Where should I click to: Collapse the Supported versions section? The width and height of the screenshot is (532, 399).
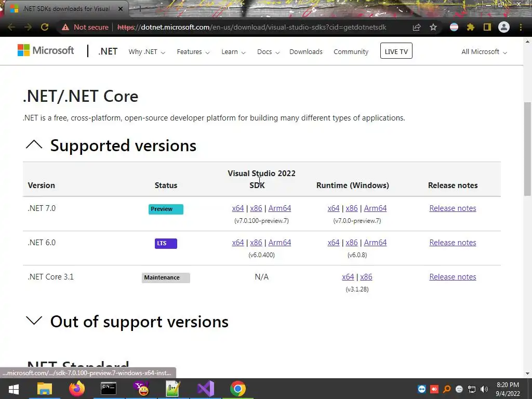34,144
